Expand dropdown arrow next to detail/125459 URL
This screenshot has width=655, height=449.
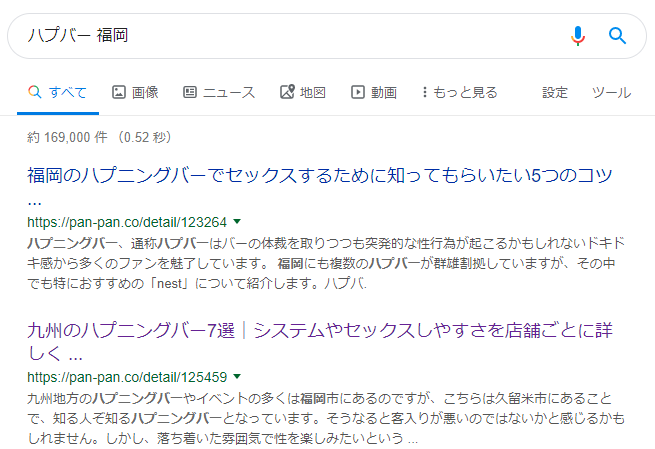237,377
